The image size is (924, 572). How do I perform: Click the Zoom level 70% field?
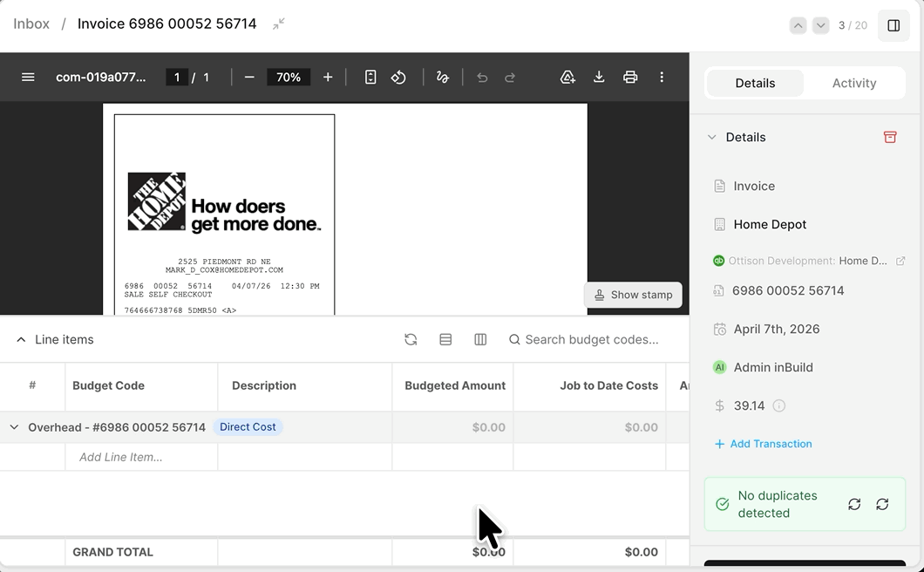(289, 78)
